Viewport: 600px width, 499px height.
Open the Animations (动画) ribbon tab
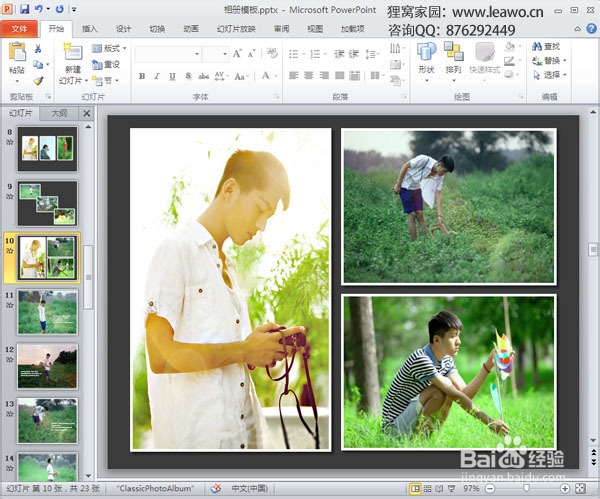[191, 29]
